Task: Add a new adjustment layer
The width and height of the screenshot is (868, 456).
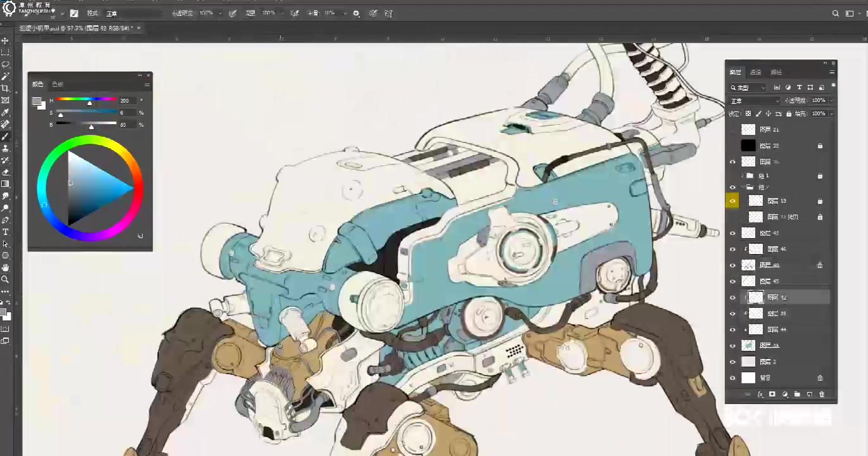Action: pyautogui.click(x=785, y=395)
